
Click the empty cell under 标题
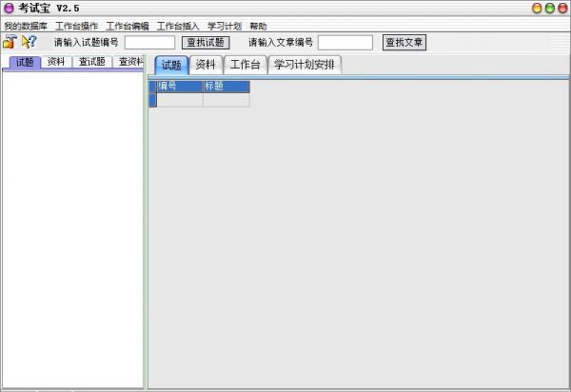(226, 100)
